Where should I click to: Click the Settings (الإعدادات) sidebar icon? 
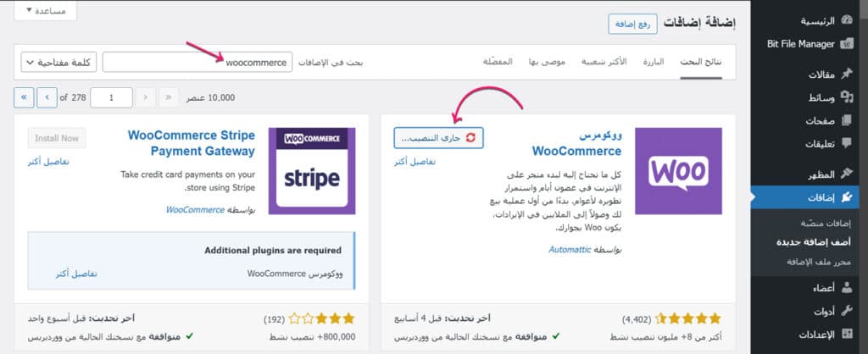[x=847, y=334]
